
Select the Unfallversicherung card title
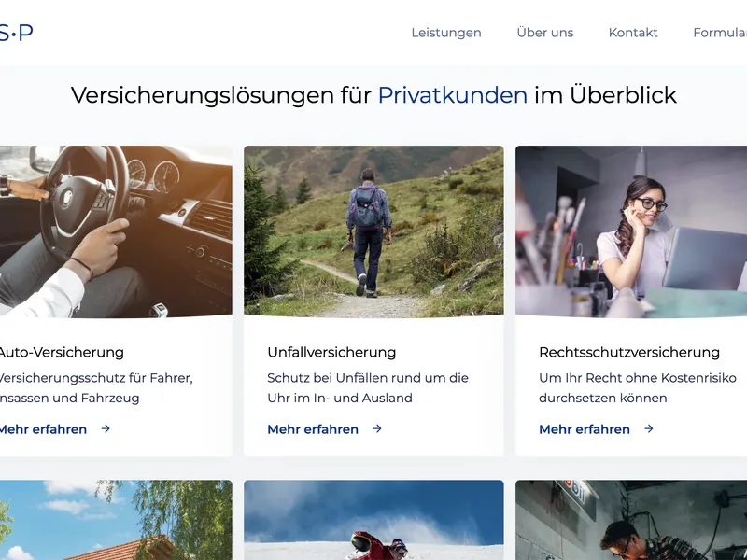click(331, 353)
